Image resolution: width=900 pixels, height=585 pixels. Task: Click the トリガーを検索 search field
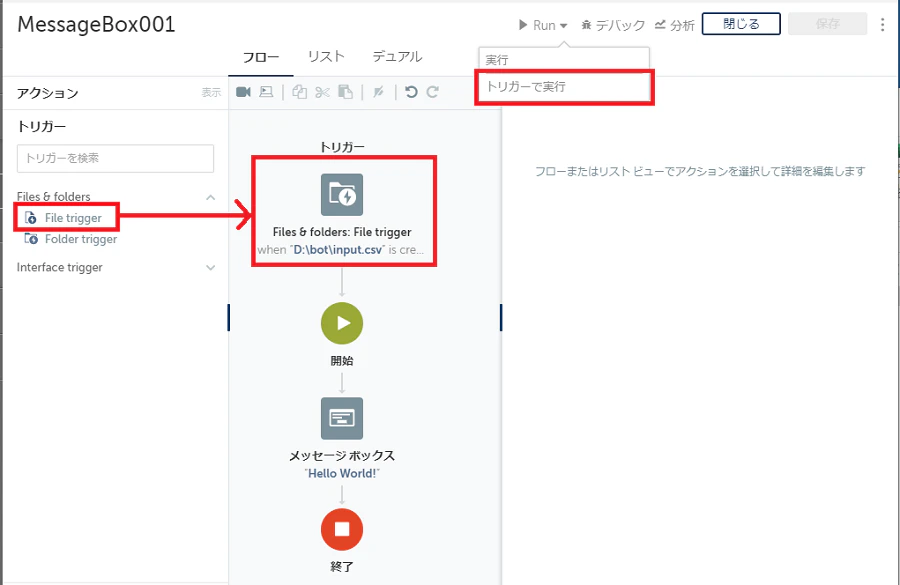pyautogui.click(x=115, y=158)
